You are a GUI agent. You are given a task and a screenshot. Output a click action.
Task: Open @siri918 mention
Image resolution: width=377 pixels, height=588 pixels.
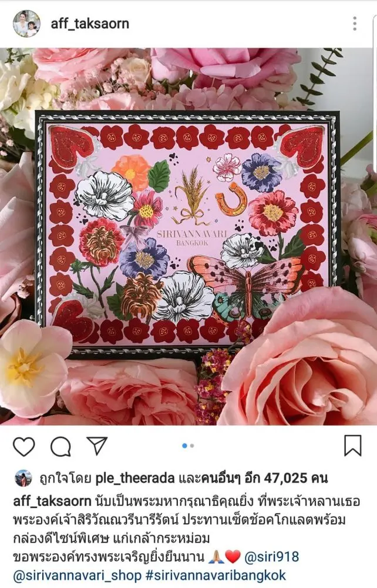(x=271, y=557)
